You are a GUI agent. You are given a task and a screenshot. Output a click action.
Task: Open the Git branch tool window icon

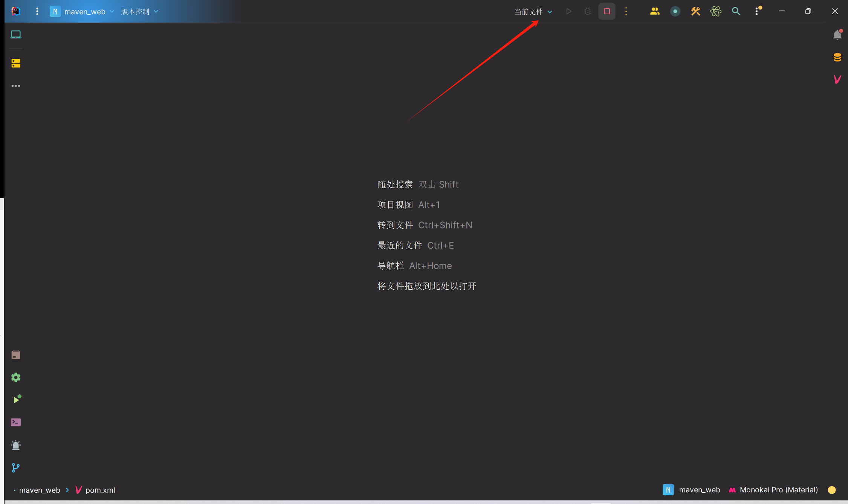pyautogui.click(x=16, y=468)
